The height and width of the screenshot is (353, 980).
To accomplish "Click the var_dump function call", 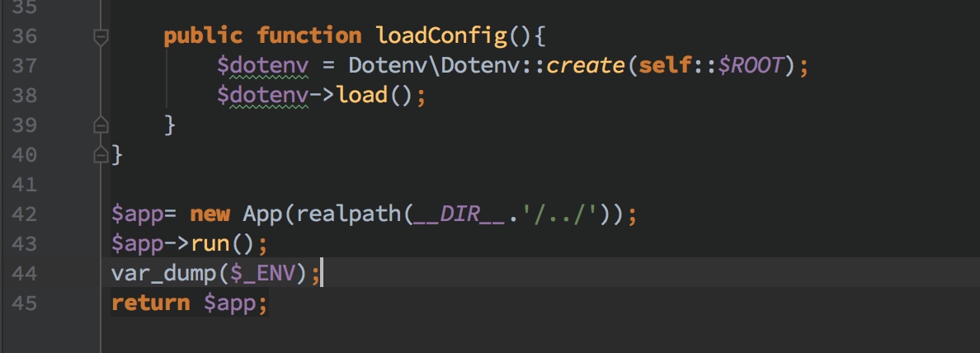I will (x=164, y=274).
